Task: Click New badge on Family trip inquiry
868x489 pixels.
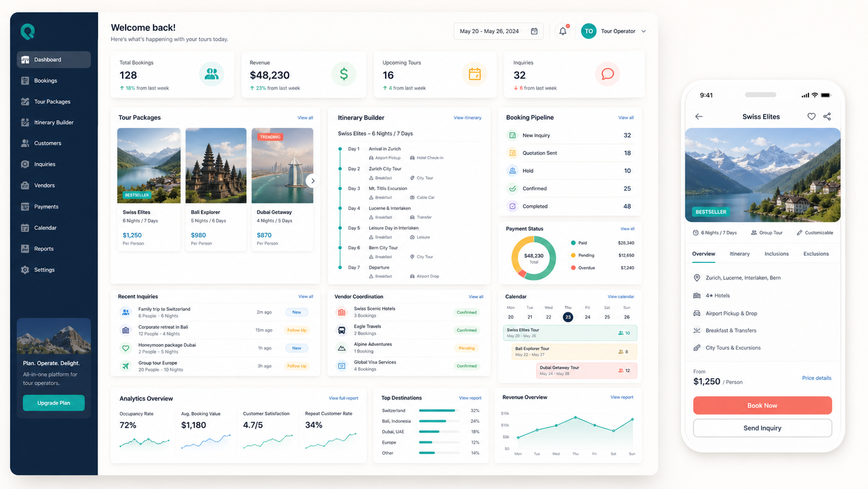Action: tap(296, 312)
